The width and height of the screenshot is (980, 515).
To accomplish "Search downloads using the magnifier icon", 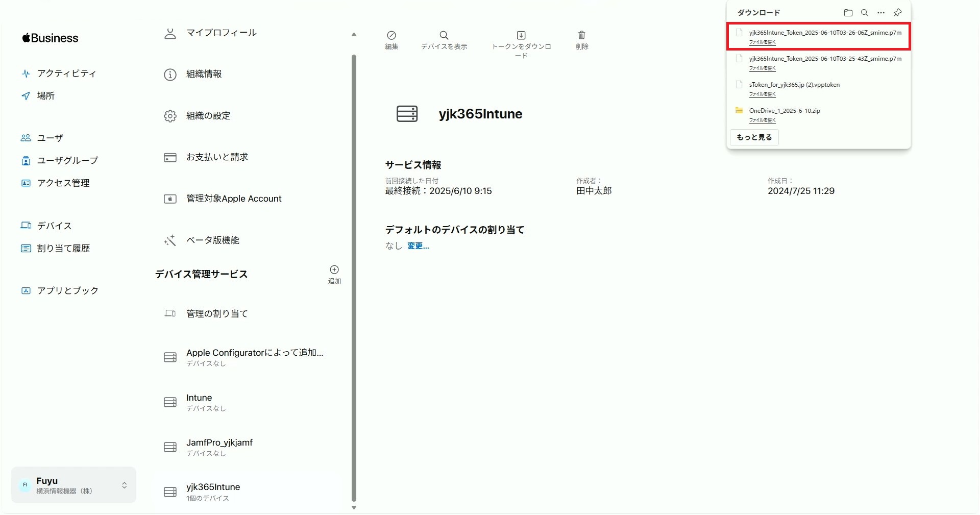I will [x=865, y=13].
